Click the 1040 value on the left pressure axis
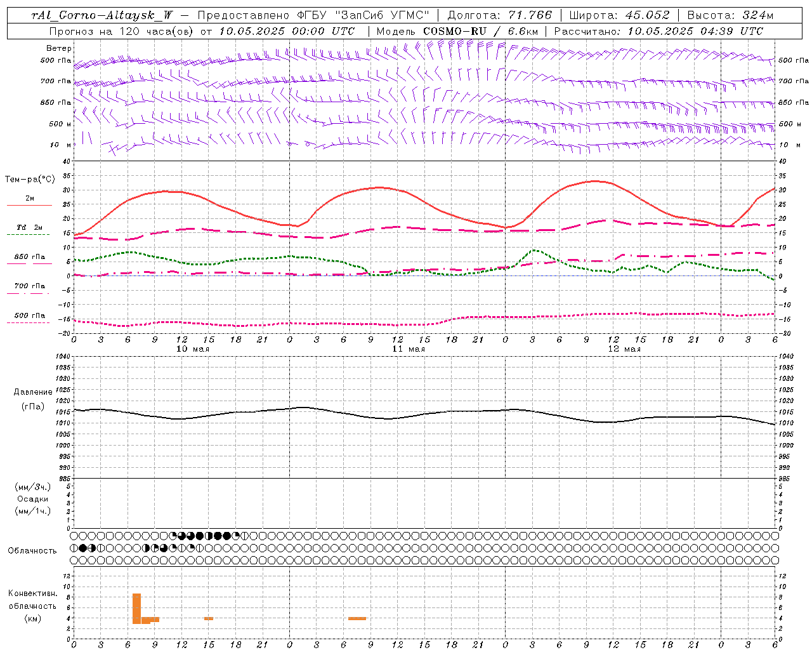 tap(63, 357)
